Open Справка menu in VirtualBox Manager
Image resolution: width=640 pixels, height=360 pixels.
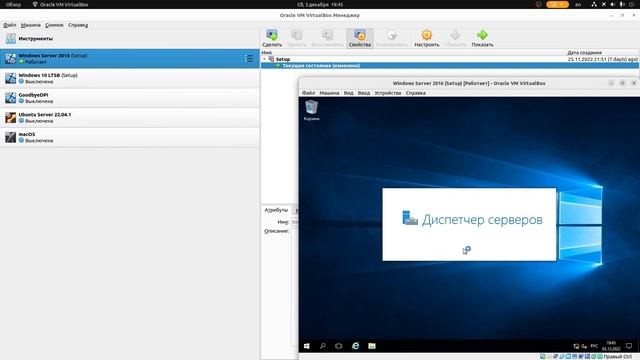(x=78, y=25)
